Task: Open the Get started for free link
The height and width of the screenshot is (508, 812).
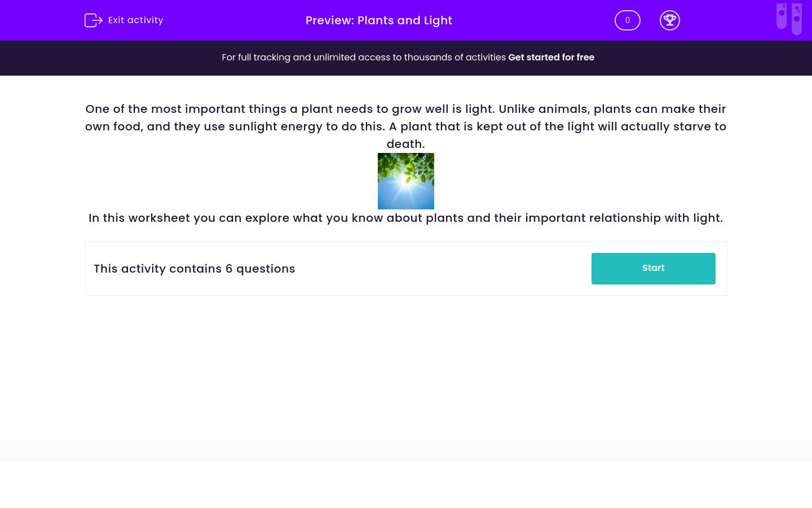Action: (x=551, y=58)
